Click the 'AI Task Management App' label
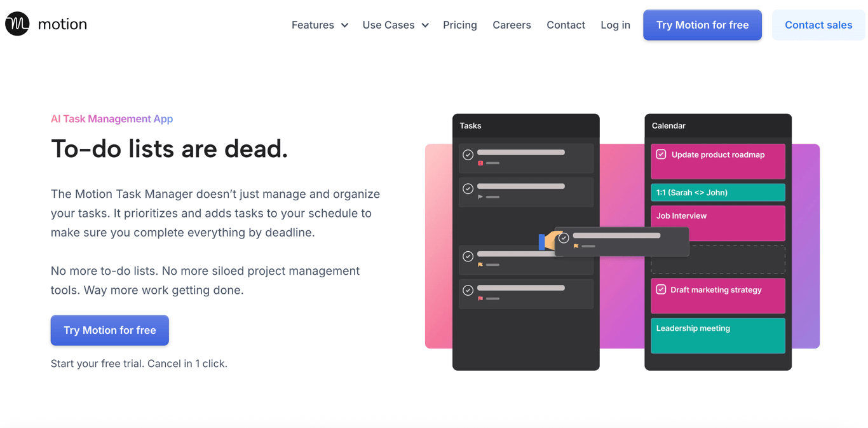The image size is (868, 428). point(112,118)
